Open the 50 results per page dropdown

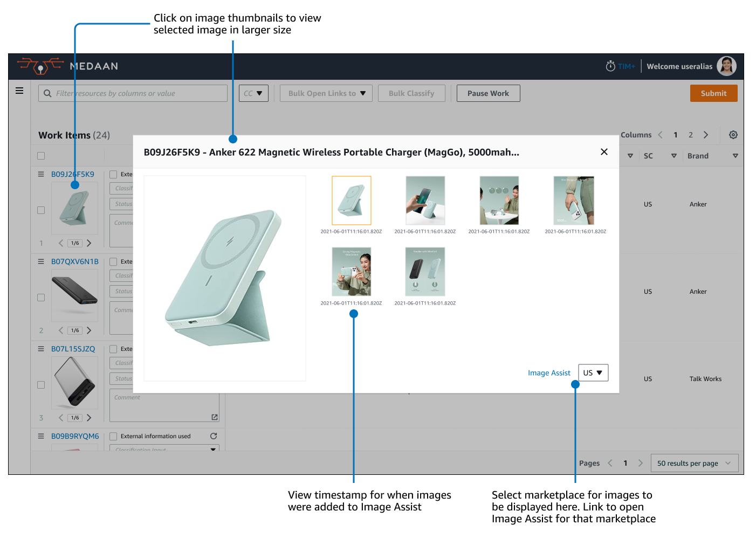click(695, 463)
